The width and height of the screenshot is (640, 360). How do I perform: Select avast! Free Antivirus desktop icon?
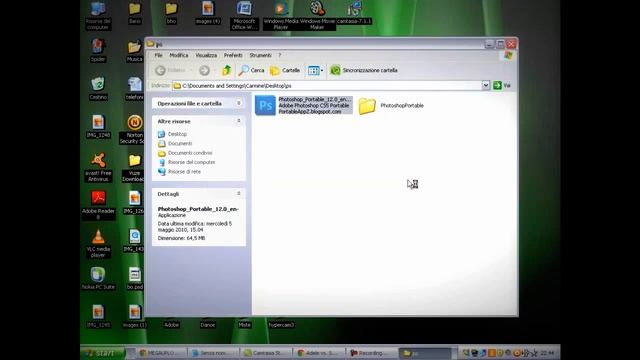98,167
